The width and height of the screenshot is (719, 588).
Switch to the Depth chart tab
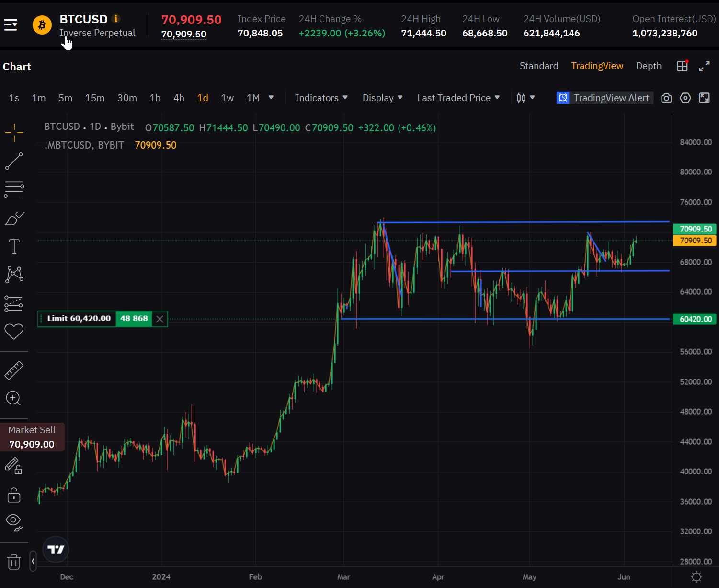click(649, 66)
